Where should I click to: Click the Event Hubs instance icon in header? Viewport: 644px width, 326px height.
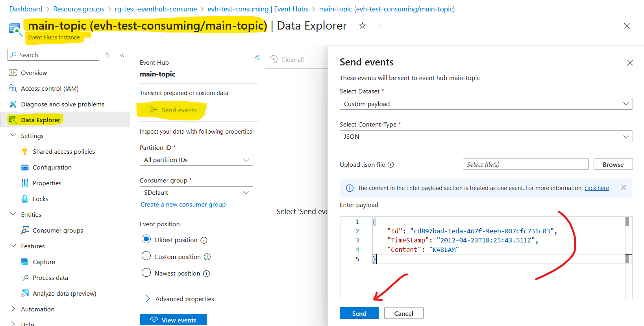pos(15,30)
